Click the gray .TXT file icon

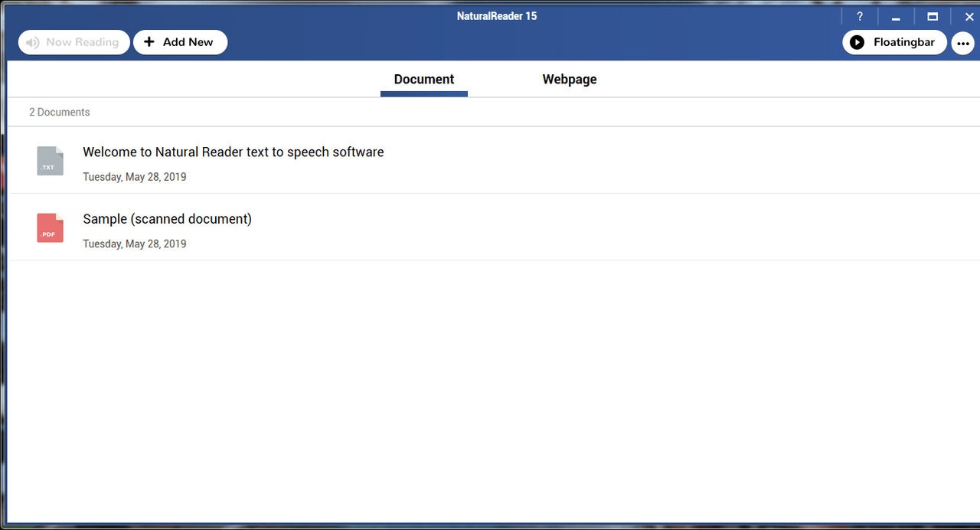pyautogui.click(x=51, y=161)
